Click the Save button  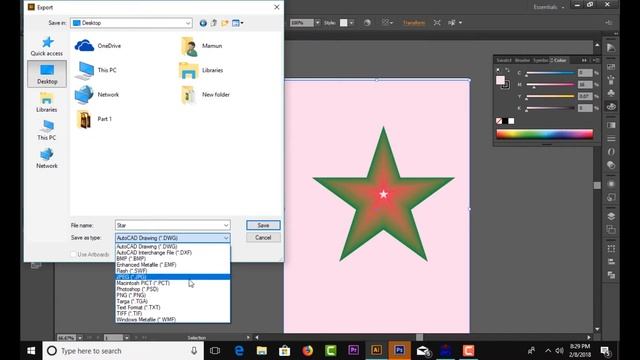[263, 225]
